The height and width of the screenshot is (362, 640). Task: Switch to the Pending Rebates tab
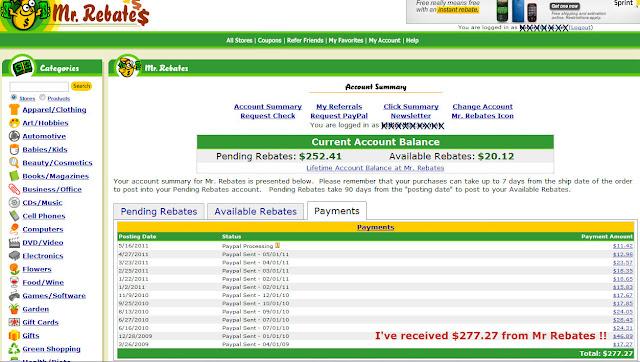click(159, 211)
